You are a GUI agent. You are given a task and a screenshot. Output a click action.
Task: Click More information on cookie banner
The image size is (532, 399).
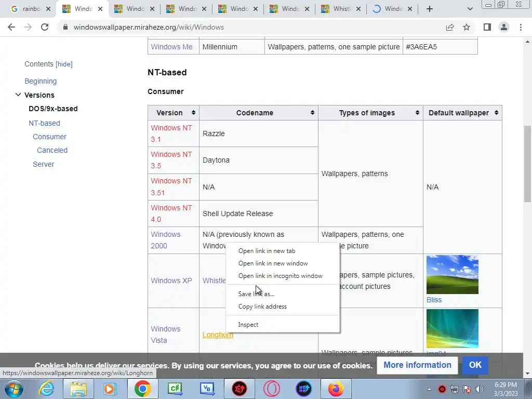point(417,365)
